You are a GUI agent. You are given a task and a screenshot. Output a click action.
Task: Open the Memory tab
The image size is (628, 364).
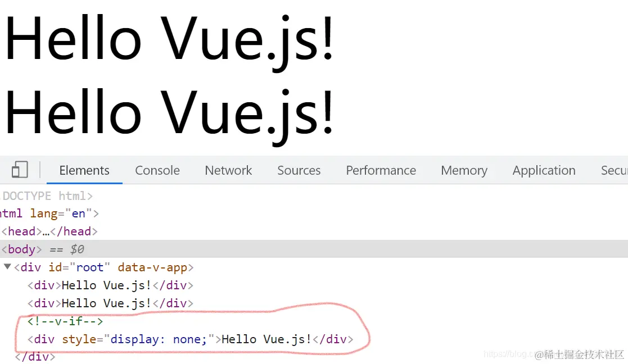[464, 170]
